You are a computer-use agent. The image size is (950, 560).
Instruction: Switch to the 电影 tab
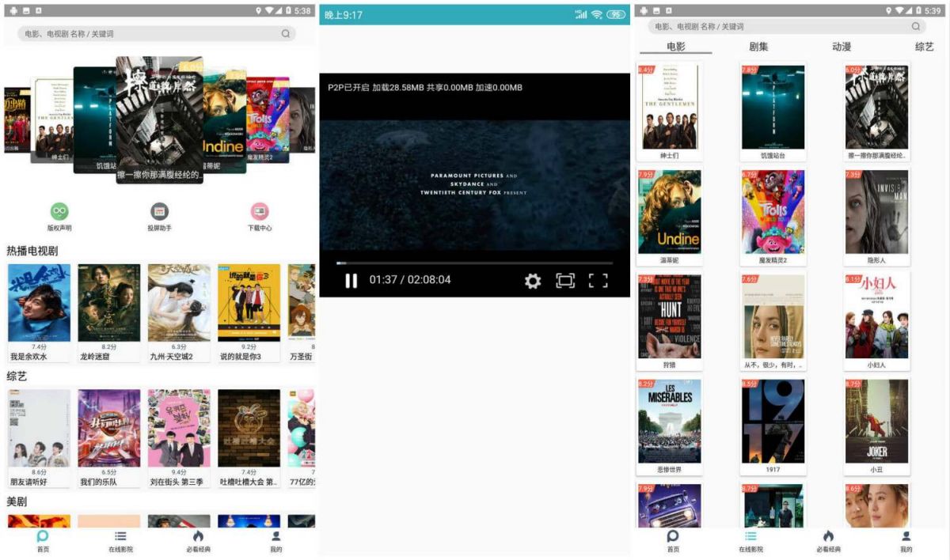click(676, 47)
